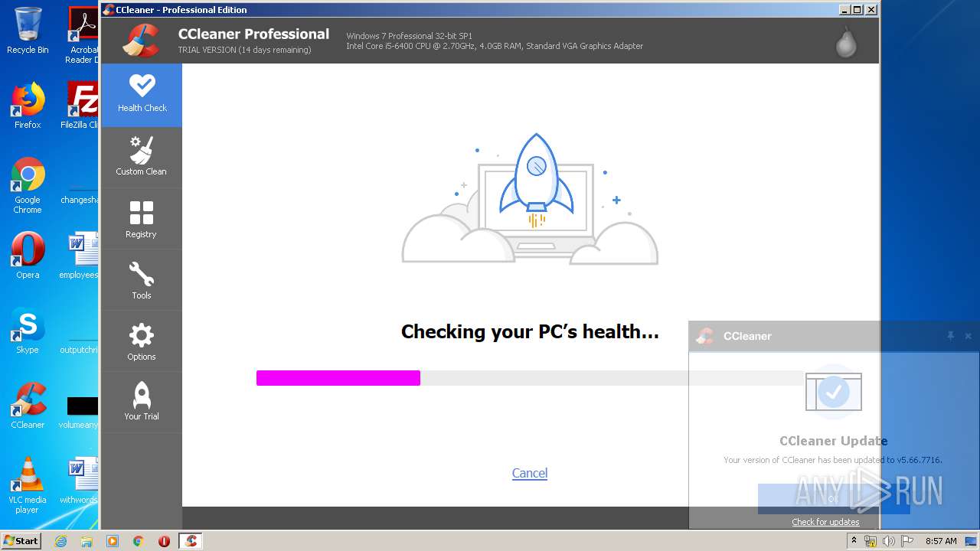Click the network tray icon
Image resolution: width=980 pixels, height=551 pixels.
871,541
